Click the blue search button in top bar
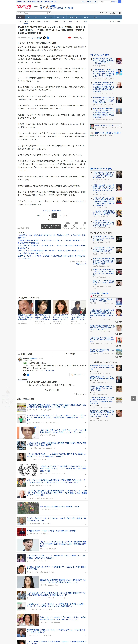 click(120, 2)
